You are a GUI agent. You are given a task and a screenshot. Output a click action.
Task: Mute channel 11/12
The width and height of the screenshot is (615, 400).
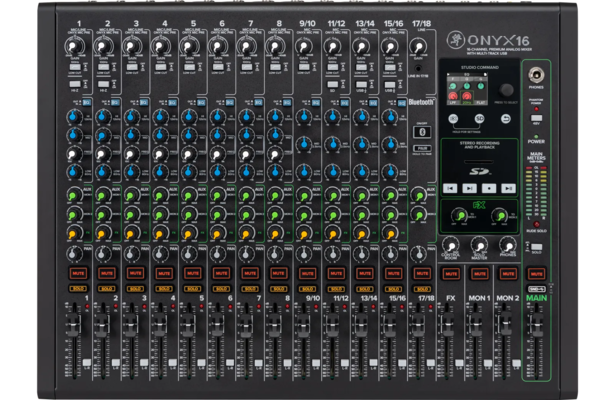(x=336, y=273)
